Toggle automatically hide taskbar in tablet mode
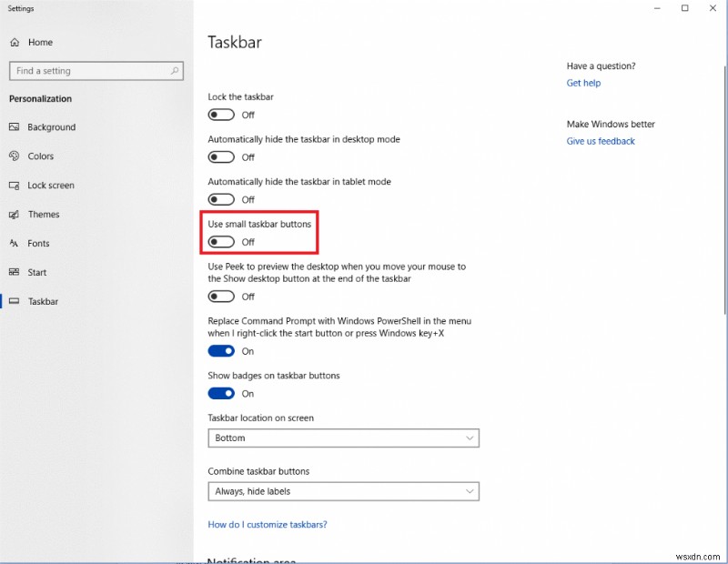 pos(221,199)
